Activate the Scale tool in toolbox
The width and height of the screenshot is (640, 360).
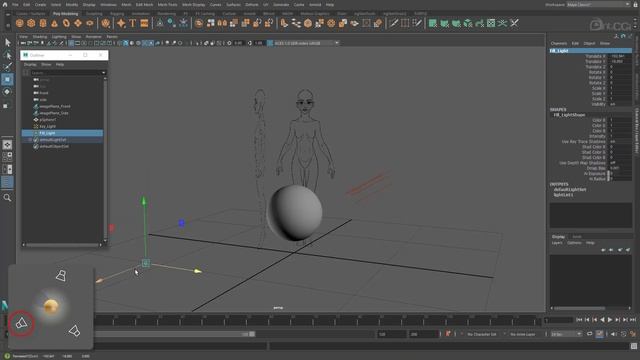6,106
